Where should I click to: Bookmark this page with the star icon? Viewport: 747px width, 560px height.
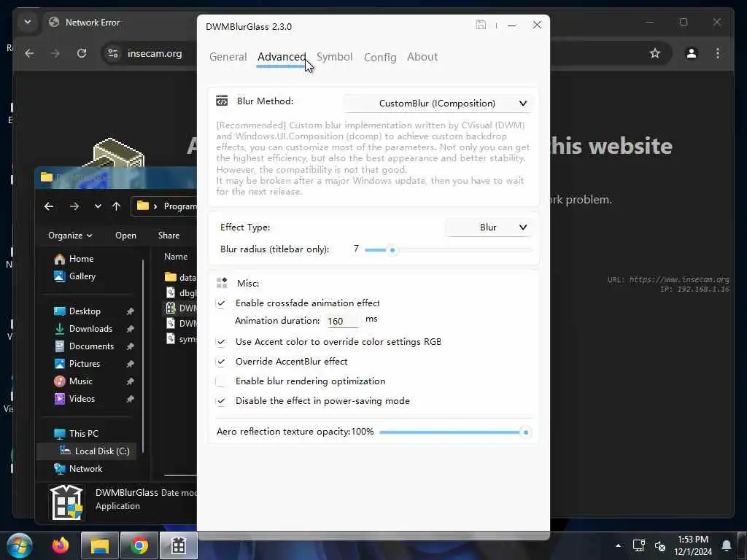tap(655, 53)
